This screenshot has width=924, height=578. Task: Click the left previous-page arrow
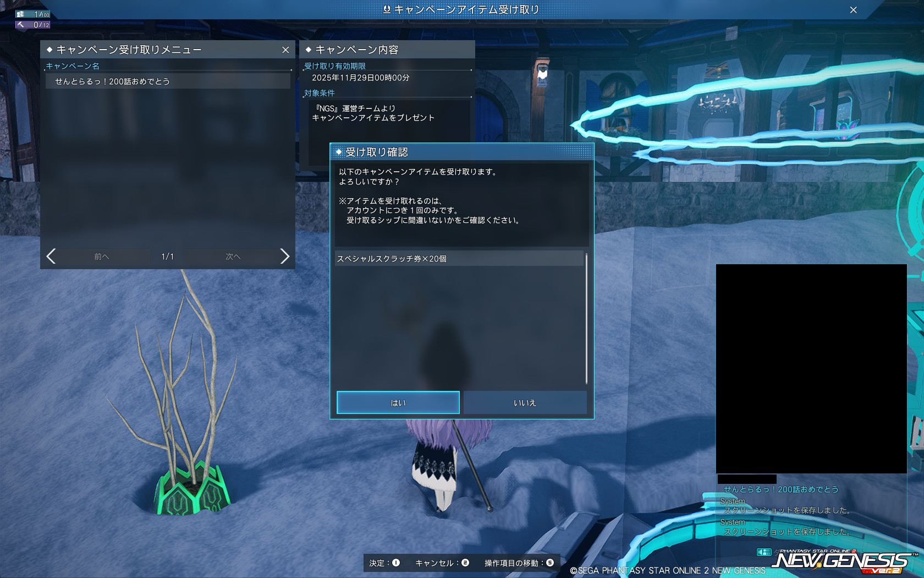pos(51,256)
